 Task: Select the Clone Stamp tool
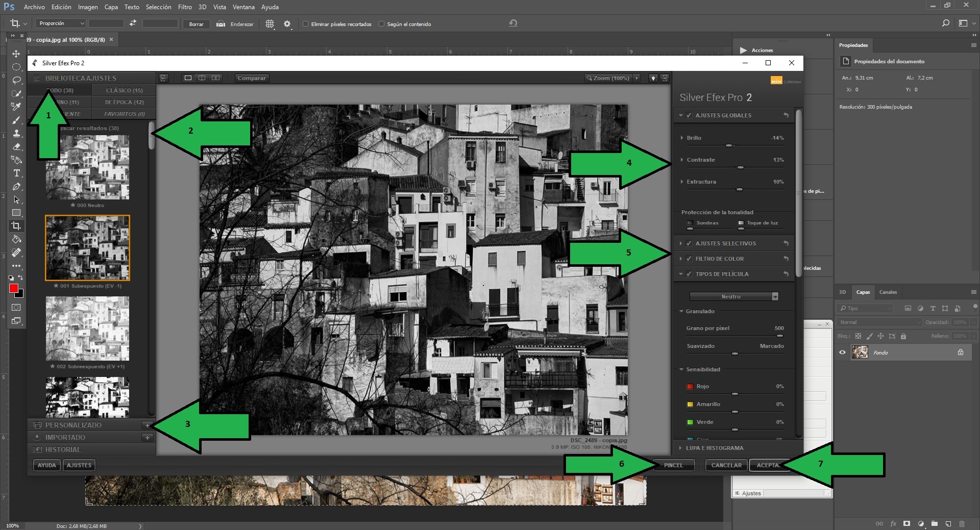tap(16, 133)
